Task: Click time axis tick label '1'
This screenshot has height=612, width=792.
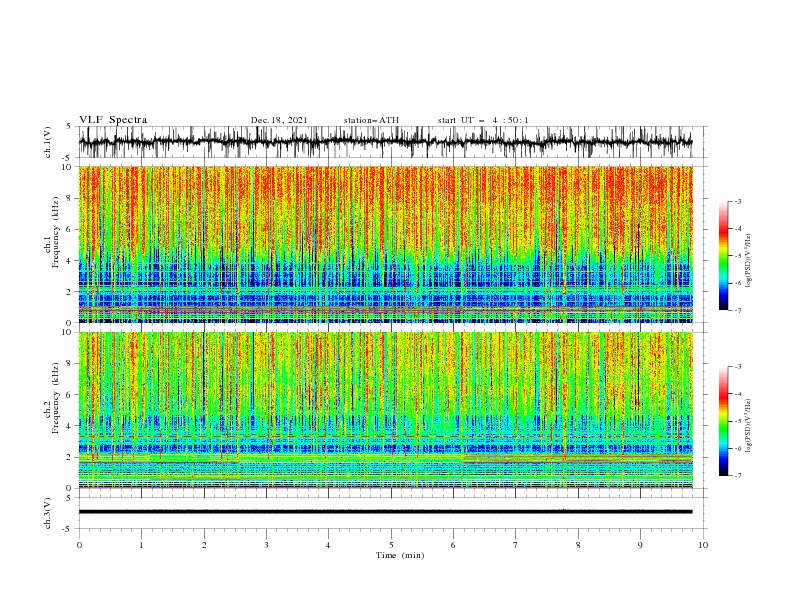Action: click(x=141, y=545)
